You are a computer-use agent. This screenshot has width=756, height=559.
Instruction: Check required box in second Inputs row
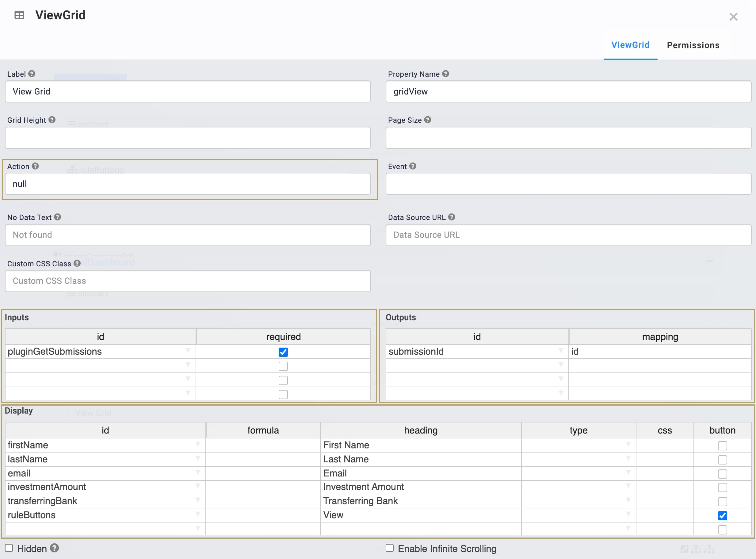pyautogui.click(x=283, y=366)
